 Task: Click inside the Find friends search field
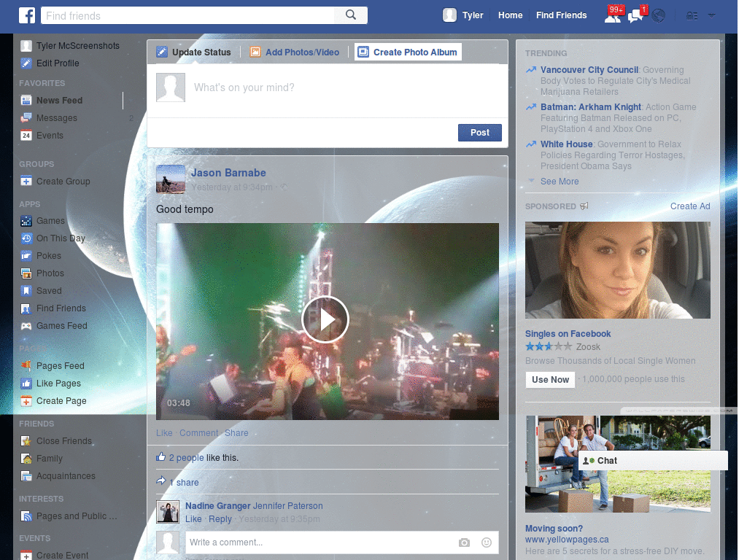(188, 15)
